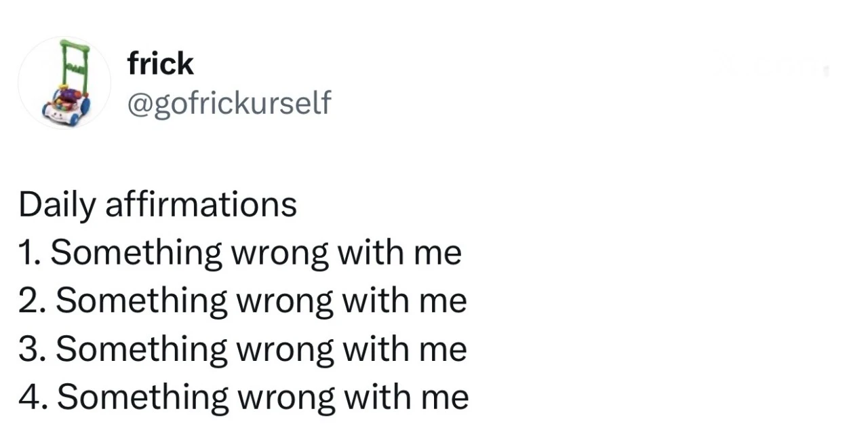Click the display name "frick"
The image size is (868, 424).
click(x=160, y=64)
